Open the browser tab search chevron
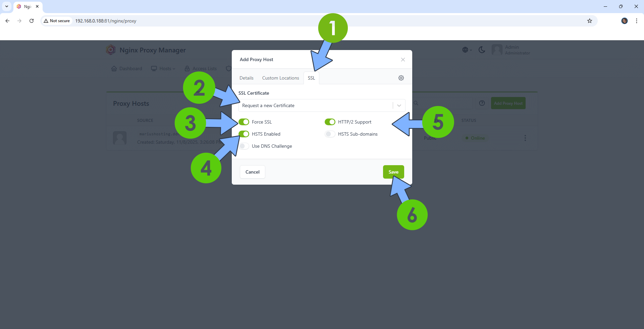 click(x=6, y=6)
